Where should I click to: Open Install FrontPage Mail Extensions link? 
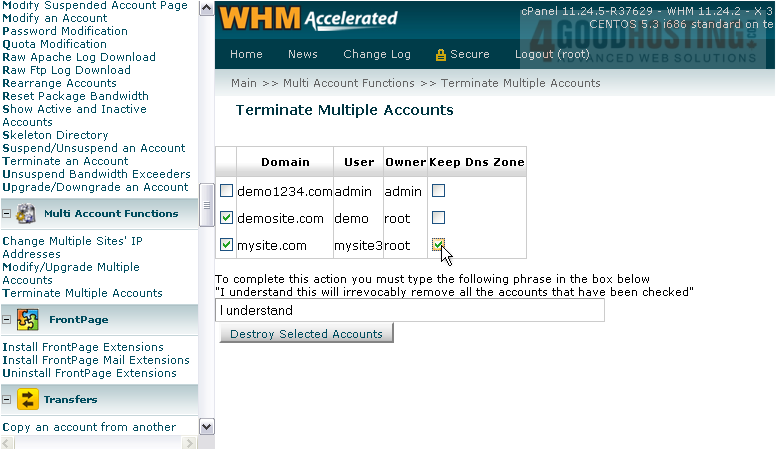tap(96, 360)
